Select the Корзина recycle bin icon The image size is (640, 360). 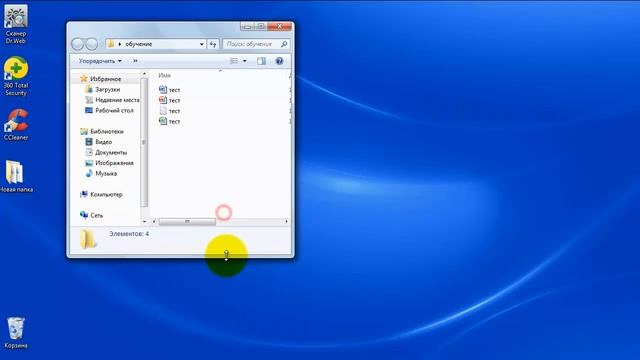coord(16,333)
